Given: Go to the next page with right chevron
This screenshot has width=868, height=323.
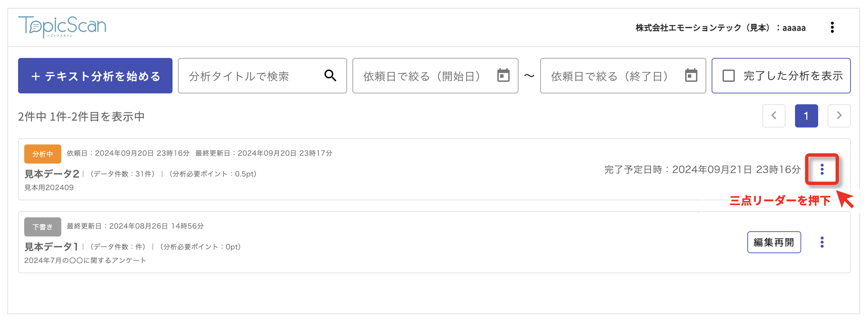Looking at the screenshot, I should pos(839,116).
